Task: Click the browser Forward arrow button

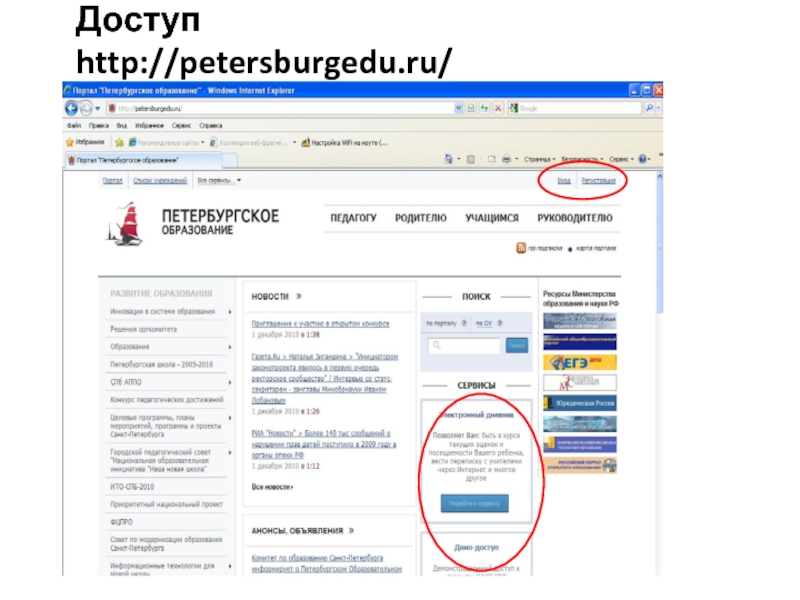Action: coord(86,108)
